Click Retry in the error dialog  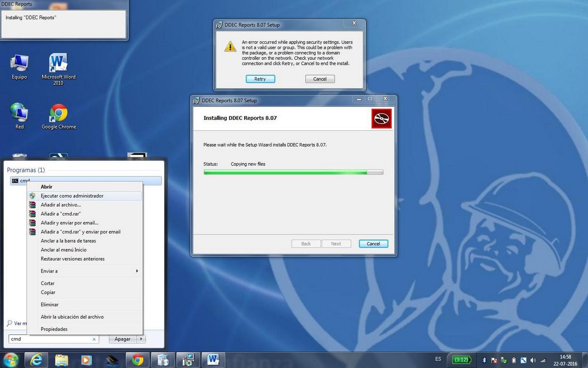260,79
